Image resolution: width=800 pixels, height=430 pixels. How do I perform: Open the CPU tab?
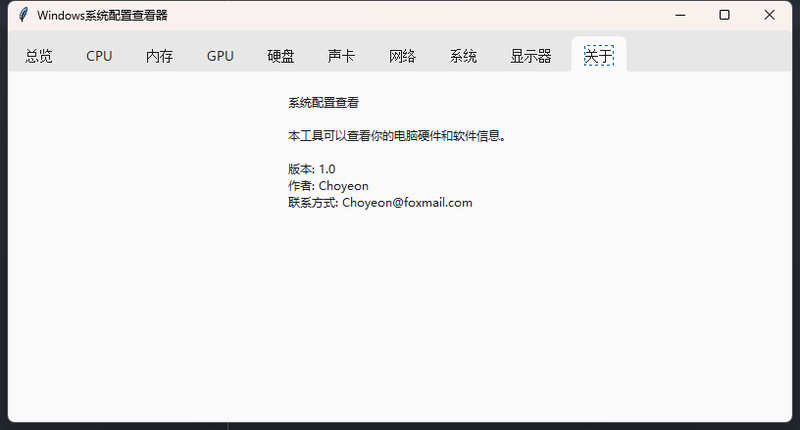click(x=99, y=56)
